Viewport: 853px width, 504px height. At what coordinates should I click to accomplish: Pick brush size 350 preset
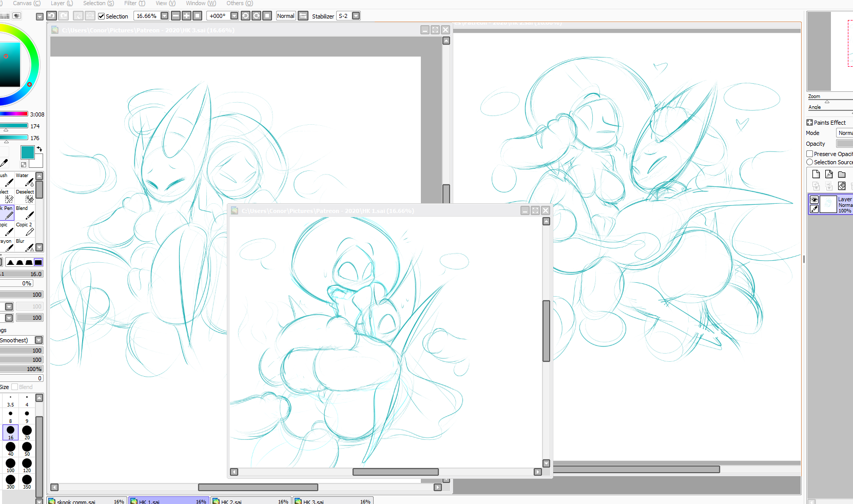point(27,481)
